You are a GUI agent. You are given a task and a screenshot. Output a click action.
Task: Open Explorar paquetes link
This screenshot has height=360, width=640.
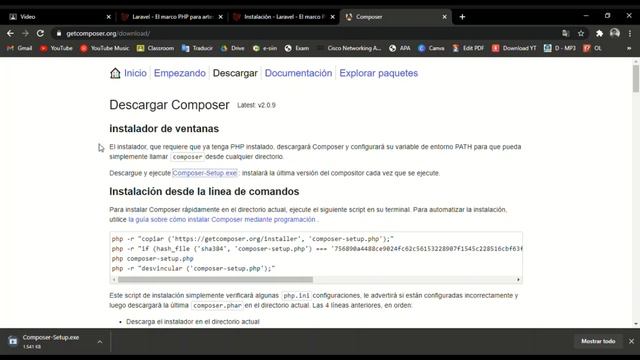pos(378,73)
